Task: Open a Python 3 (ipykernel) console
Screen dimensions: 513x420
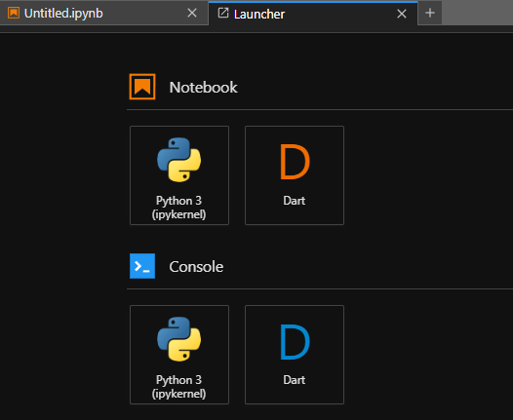Action: (179, 355)
